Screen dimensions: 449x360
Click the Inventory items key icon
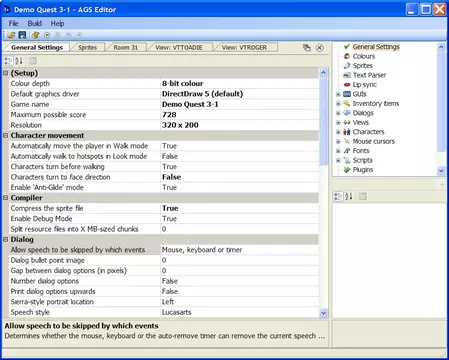coord(347,103)
